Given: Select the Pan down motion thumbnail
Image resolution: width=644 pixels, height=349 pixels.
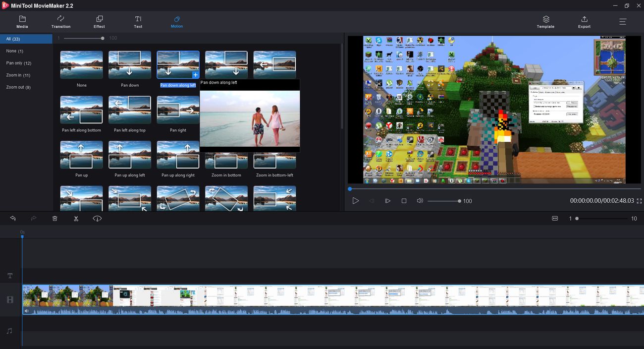Looking at the screenshot, I should 130,64.
